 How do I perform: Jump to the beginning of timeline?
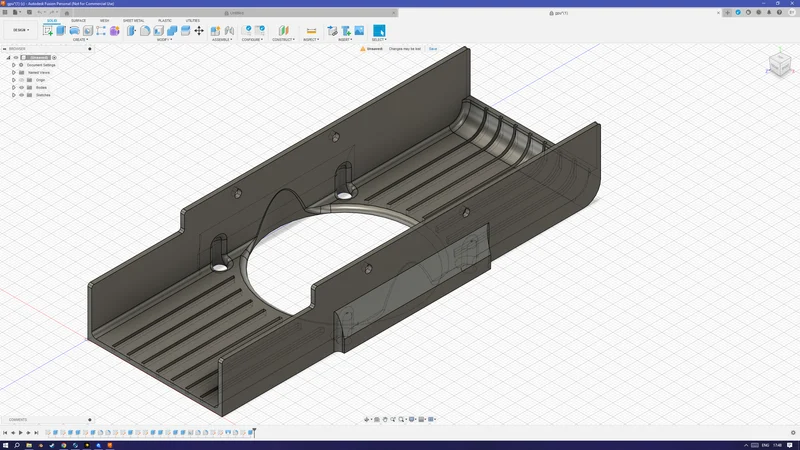[5, 433]
